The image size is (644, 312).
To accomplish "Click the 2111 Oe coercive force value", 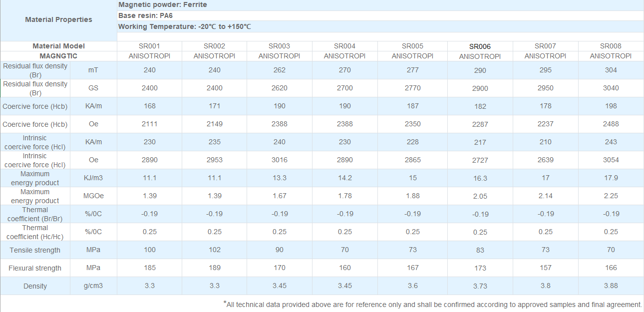I will pos(149,124).
